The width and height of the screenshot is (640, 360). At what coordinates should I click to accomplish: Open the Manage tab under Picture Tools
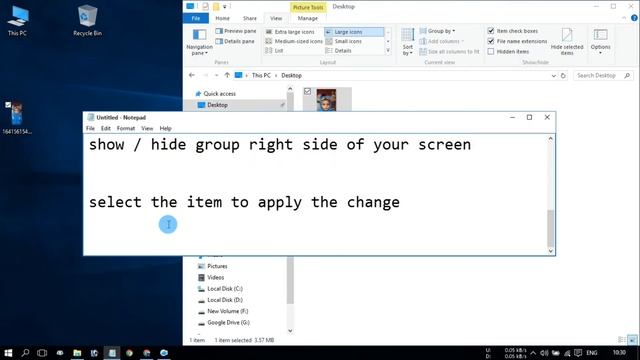(x=307, y=18)
